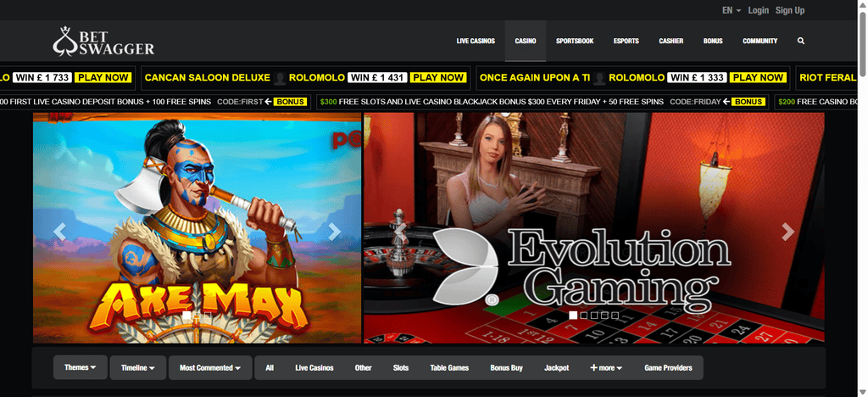Click the Sign Up link
This screenshot has width=868, height=397.
tap(790, 10)
